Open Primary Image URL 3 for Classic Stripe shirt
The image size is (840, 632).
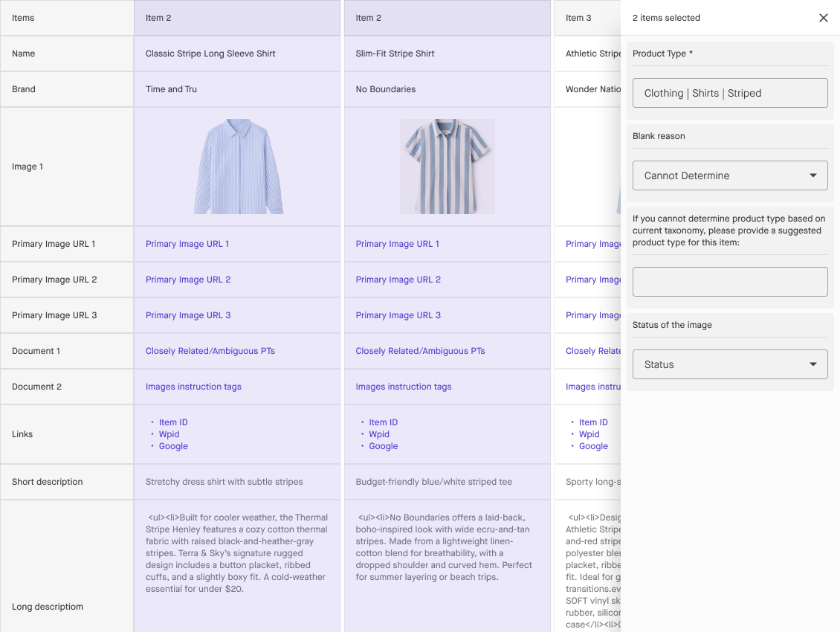pos(188,315)
